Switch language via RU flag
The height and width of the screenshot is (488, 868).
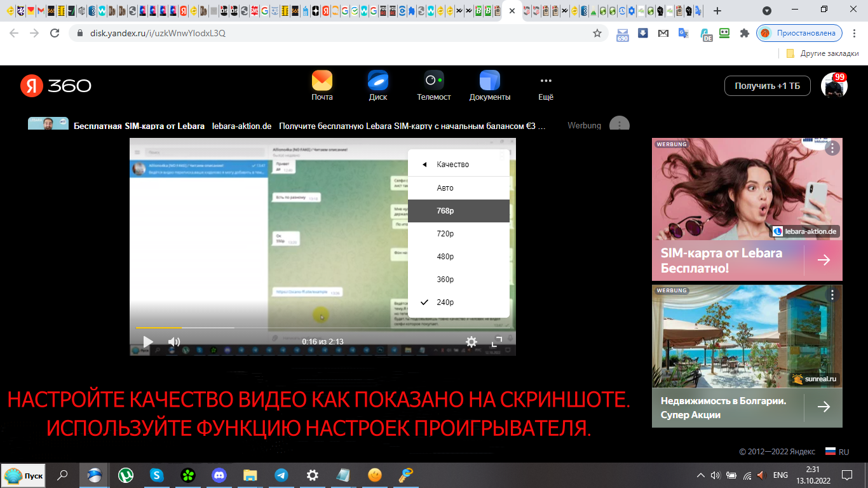tap(837, 452)
